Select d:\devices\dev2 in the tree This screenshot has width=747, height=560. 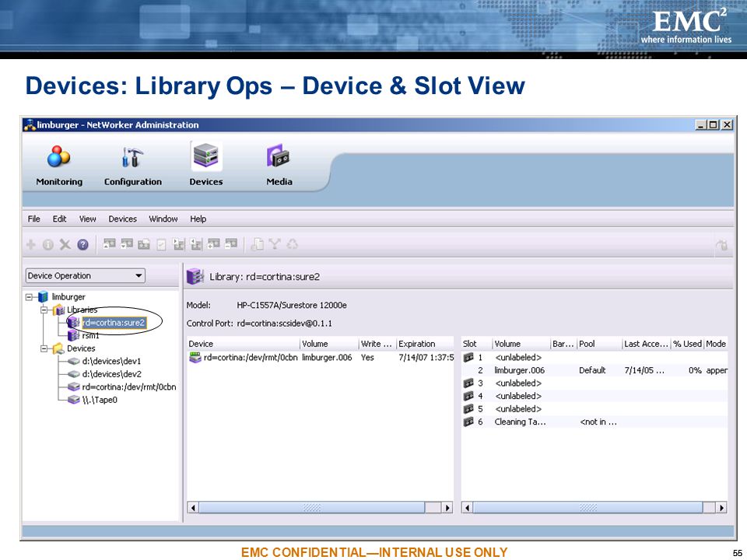(111, 374)
